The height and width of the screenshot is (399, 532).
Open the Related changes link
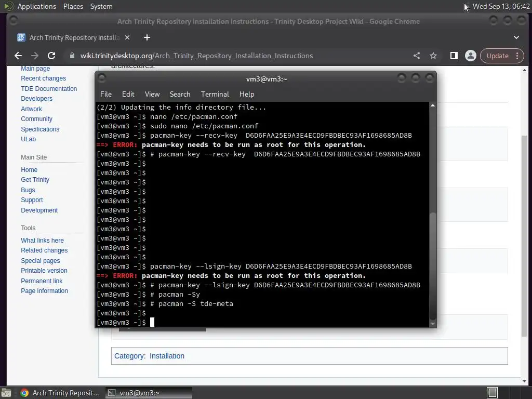tap(44, 250)
